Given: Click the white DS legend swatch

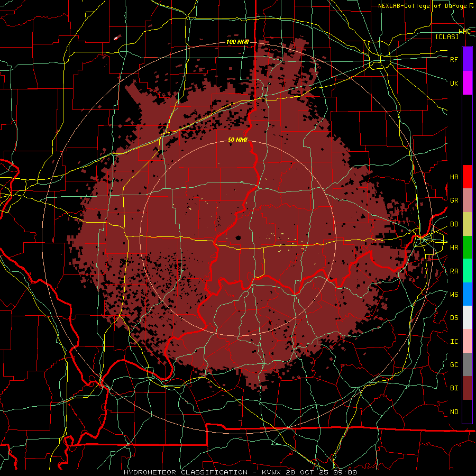Looking at the screenshot, I should [467, 317].
